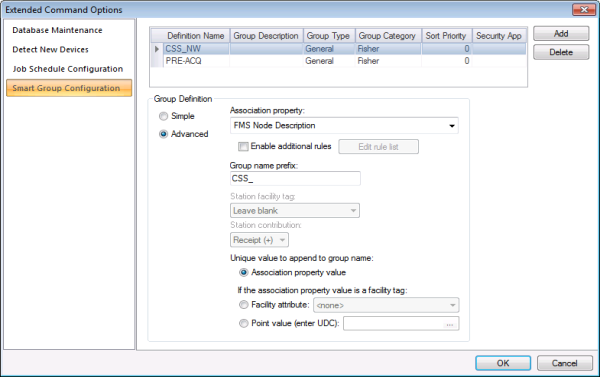Image resolution: width=600 pixels, height=377 pixels.
Task: Sort by Group Category column header
Action: (388, 36)
